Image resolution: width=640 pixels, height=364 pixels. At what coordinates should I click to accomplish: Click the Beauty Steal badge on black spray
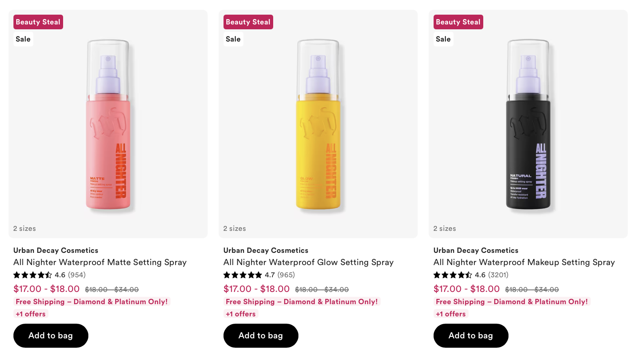pos(458,22)
